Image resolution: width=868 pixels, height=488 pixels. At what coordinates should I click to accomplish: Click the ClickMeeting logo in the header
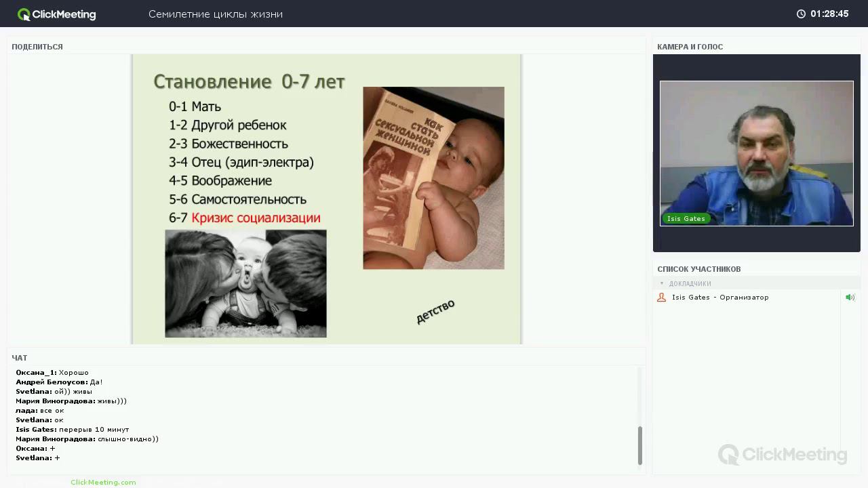point(57,14)
